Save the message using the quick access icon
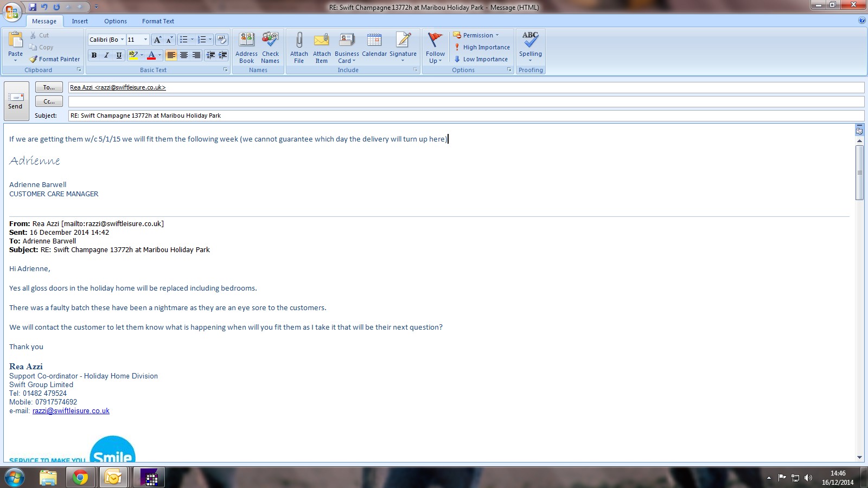The height and width of the screenshot is (488, 868). tap(33, 7)
